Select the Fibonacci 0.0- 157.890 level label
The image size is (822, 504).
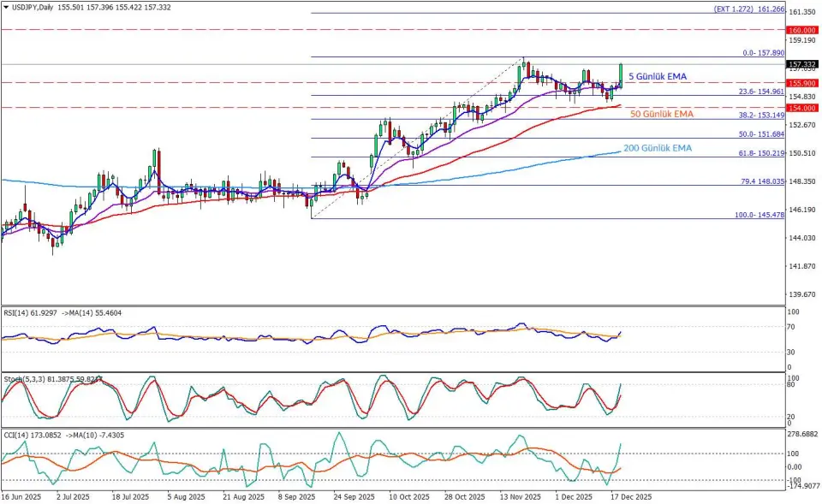tap(764, 53)
